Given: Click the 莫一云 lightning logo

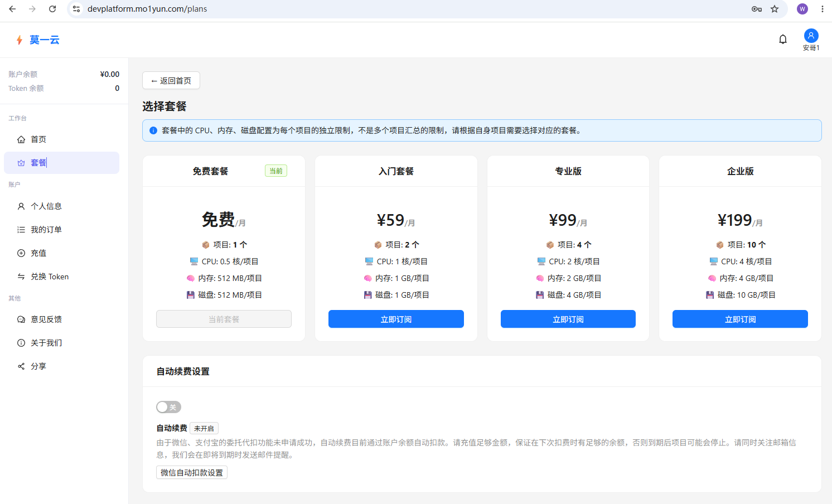Looking at the screenshot, I should coord(37,40).
